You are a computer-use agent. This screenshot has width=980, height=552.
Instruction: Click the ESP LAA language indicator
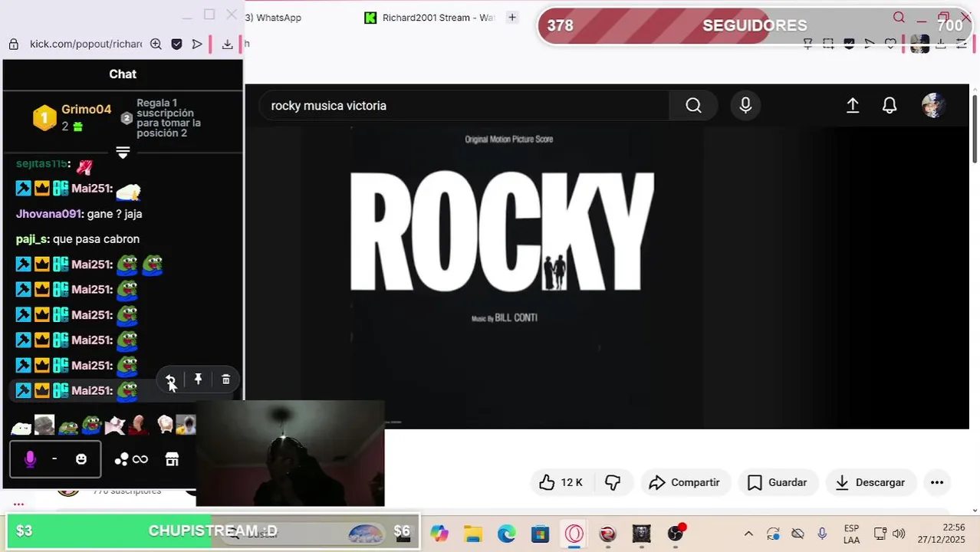click(851, 534)
